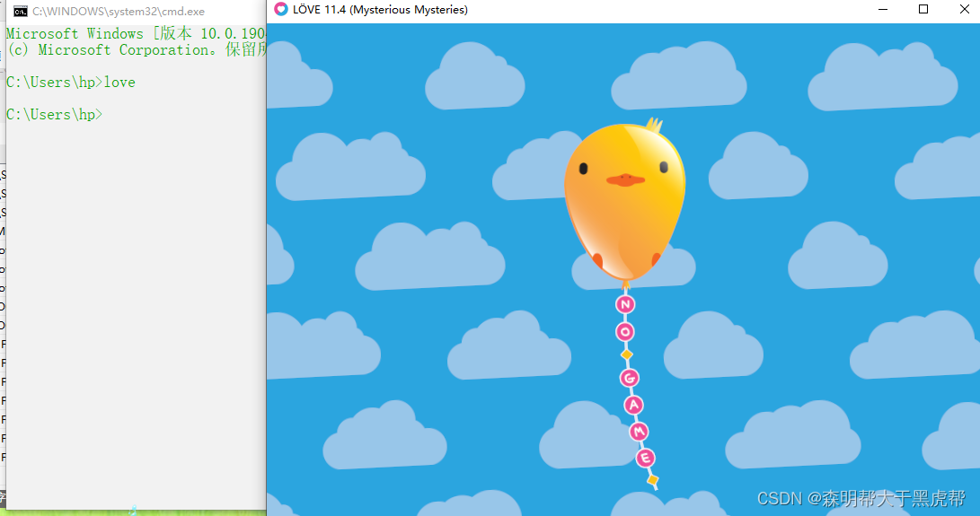Screen dimensions: 980x516
Task: Click the pink O bead on balloon string
Action: [x=625, y=332]
